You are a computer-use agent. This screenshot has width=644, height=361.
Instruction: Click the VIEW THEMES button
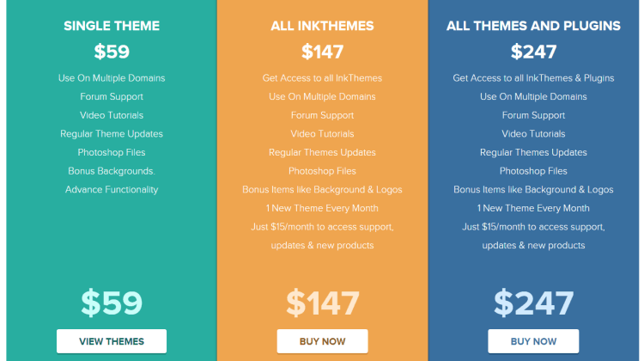pyautogui.click(x=112, y=341)
